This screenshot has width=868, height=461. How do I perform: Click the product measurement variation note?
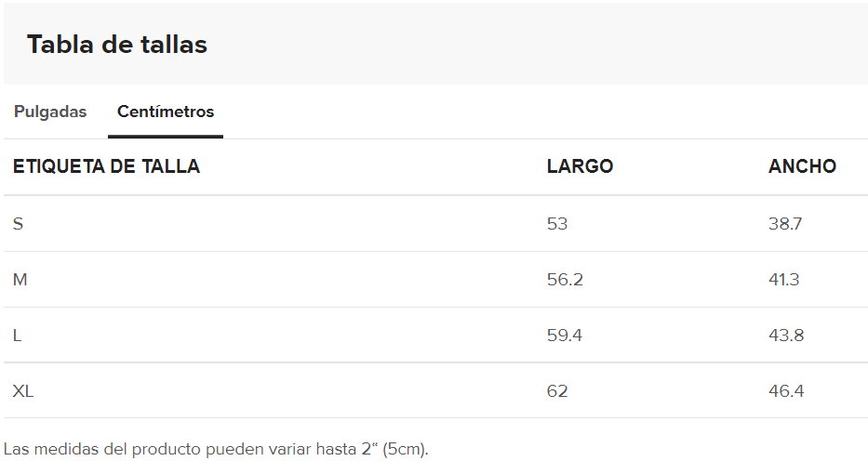tap(216, 449)
